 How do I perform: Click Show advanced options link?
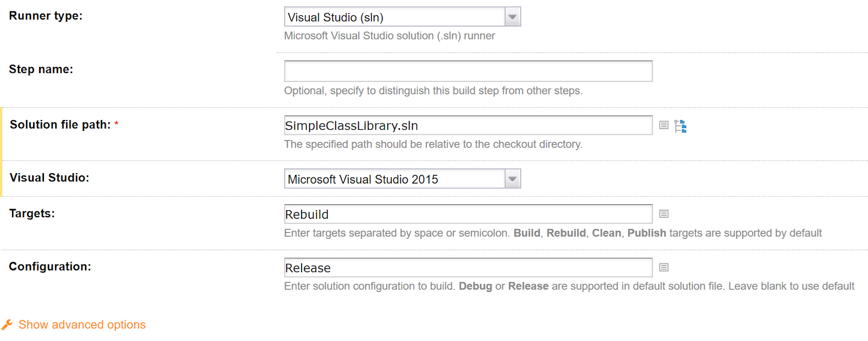82,325
